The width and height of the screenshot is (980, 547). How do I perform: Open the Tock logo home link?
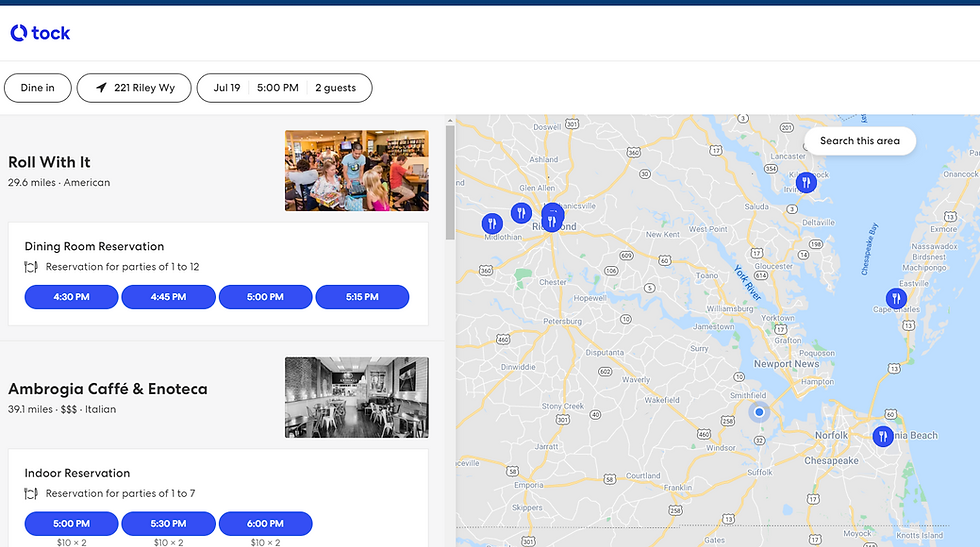click(40, 33)
